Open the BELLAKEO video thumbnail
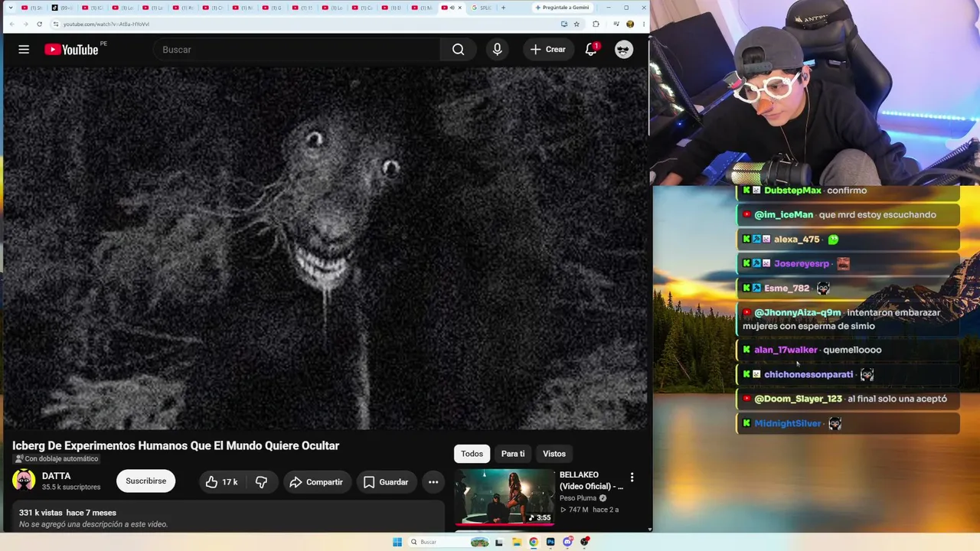This screenshot has width=980, height=551. (505, 497)
